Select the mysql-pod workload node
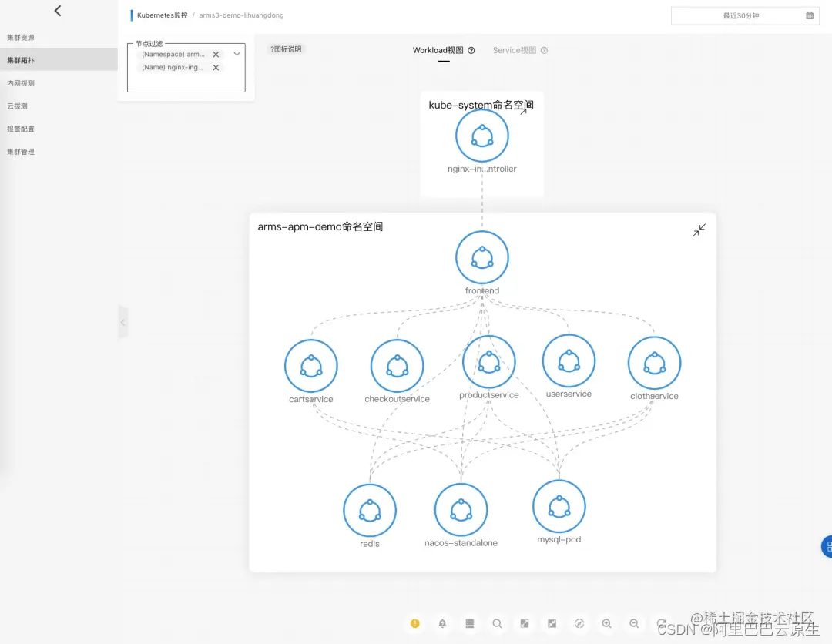This screenshot has width=832, height=644. [559, 507]
